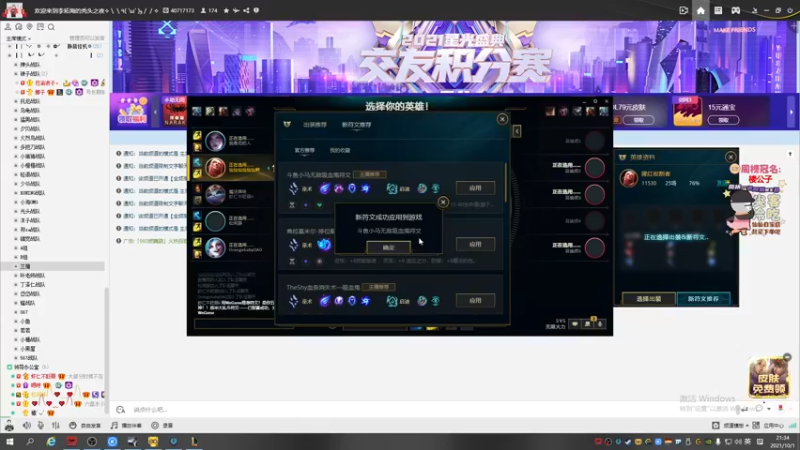
Task: Toggle the speaker mute icon in bottom bar
Action: [26, 425]
